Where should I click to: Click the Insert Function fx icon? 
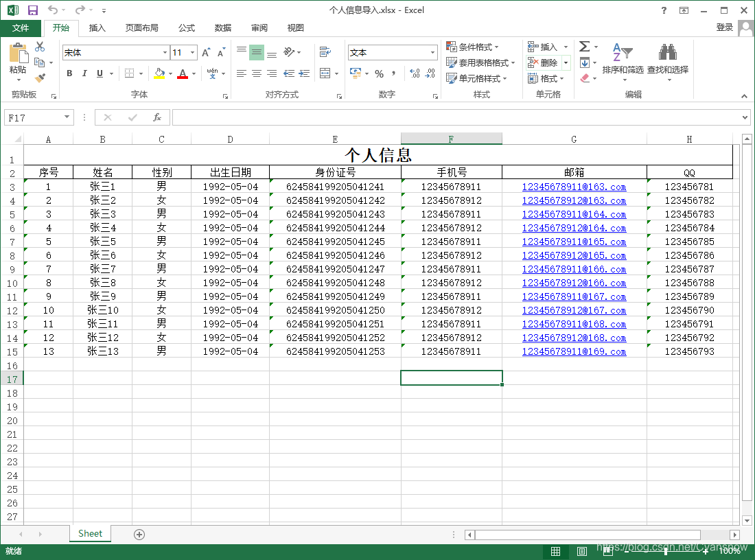click(x=157, y=117)
